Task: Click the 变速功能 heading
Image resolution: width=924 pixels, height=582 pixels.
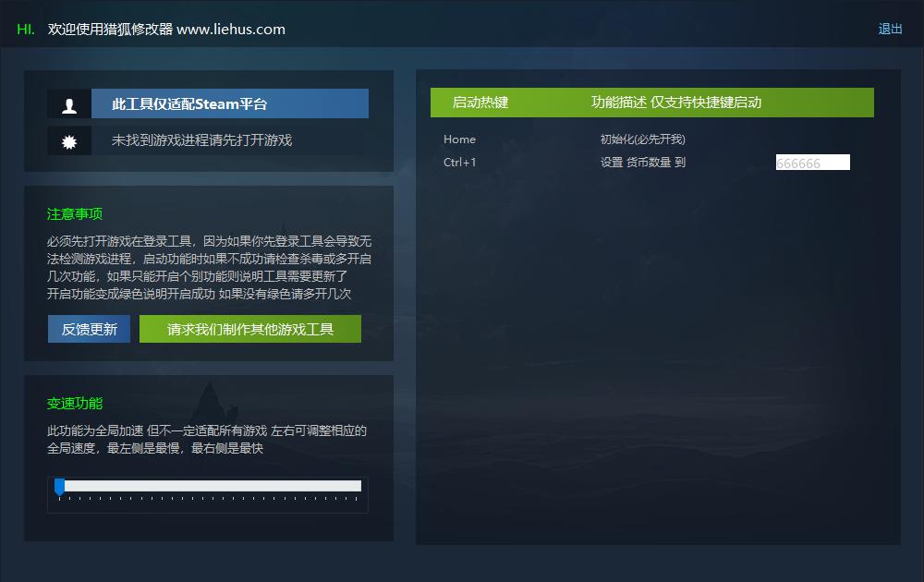Action: tap(75, 404)
